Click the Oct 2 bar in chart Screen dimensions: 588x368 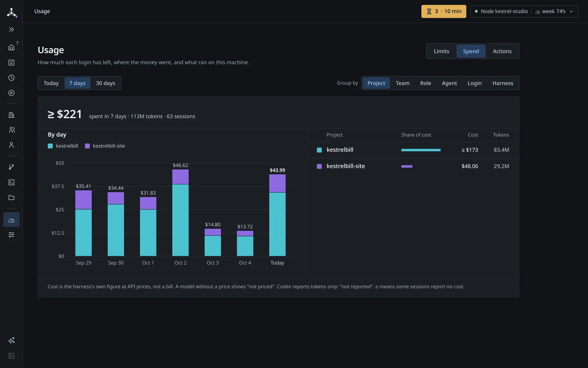[x=180, y=213]
